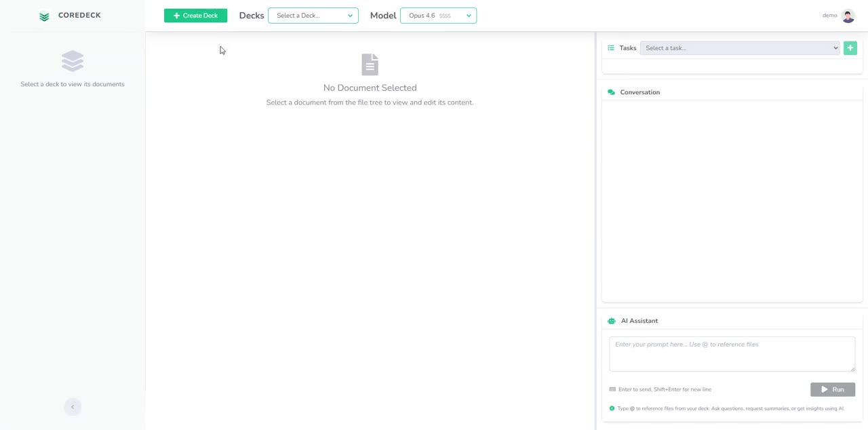Click the Coredeck logo icon

tap(44, 16)
